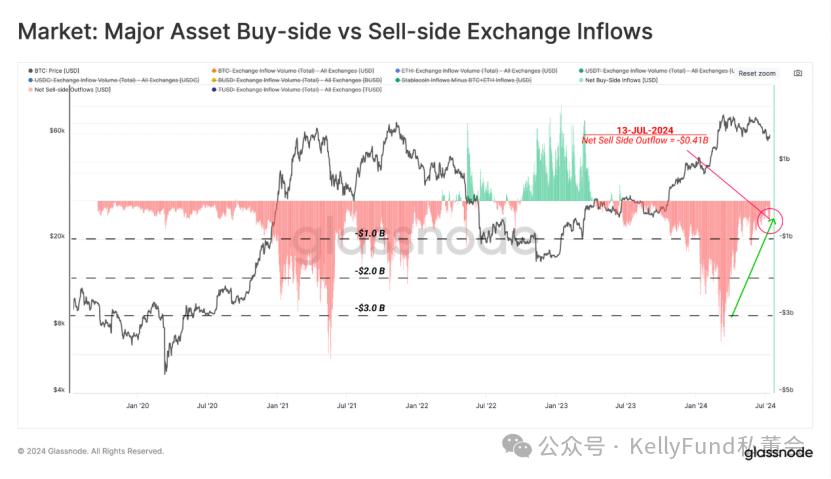Click the copyright Glassnode text
Screen dimensions: 831x479
tap(91, 451)
